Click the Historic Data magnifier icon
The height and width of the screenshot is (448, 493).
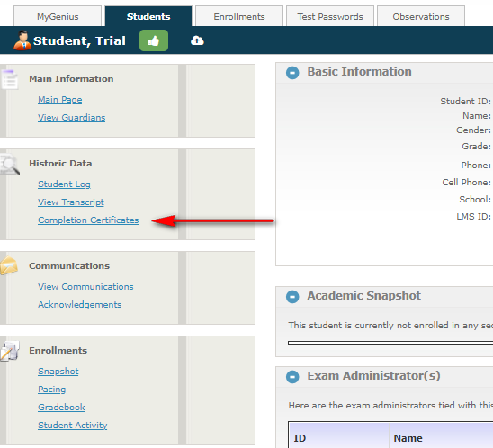pos(10,164)
